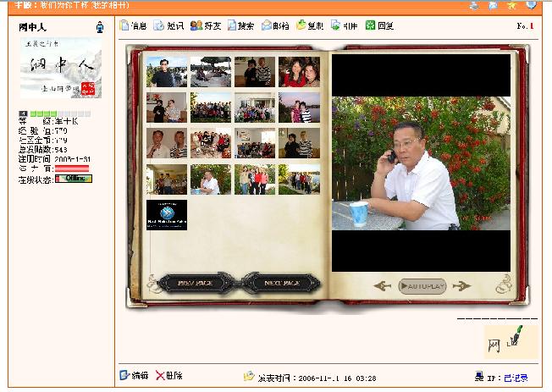
Task: Open the dark logo thumbnail in last row
Action: tap(166, 214)
